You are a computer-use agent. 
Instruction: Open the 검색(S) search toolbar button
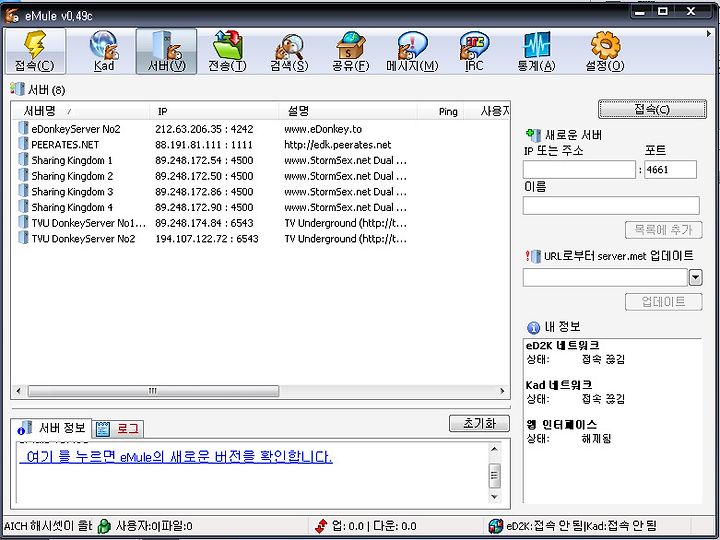tap(289, 51)
